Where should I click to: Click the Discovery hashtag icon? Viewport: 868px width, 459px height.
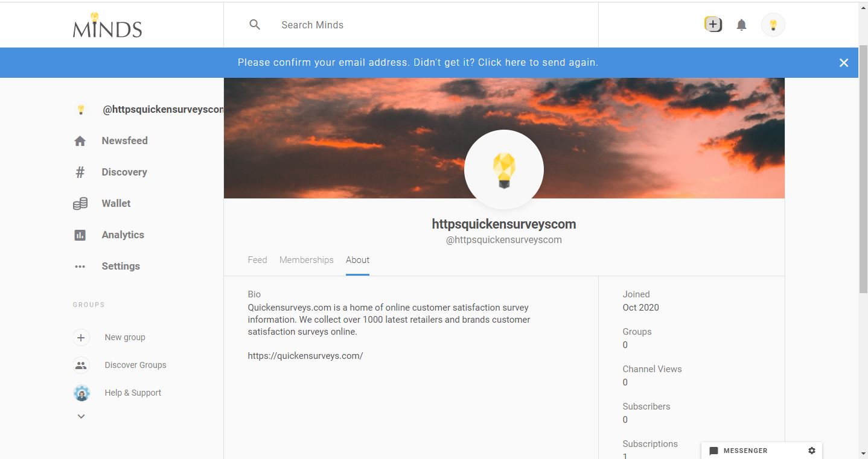(80, 173)
